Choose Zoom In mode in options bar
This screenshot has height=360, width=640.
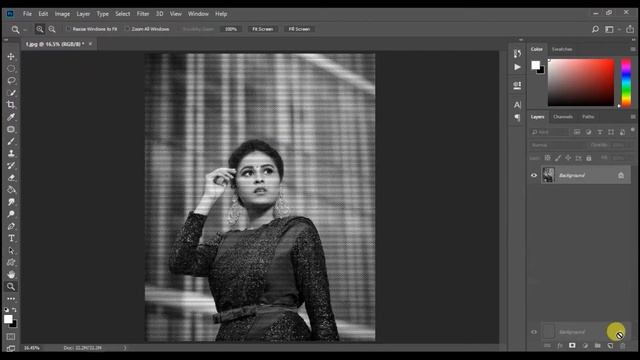pos(40,29)
